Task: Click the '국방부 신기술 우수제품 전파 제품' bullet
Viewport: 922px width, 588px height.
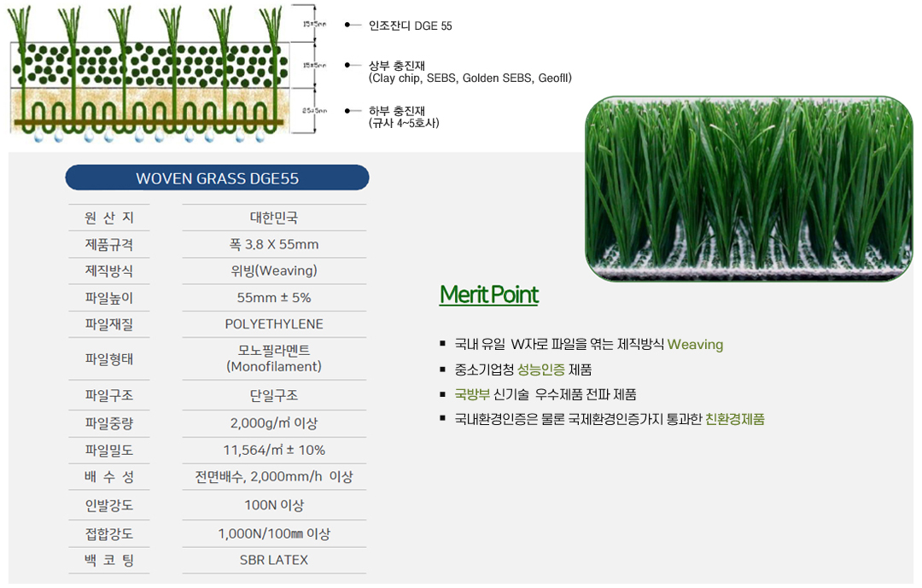Action: click(545, 394)
